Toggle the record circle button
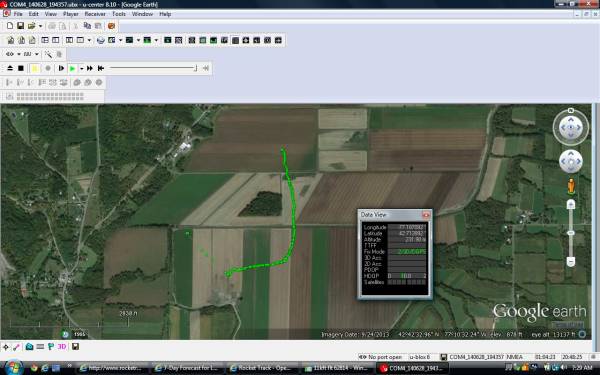 tap(48, 68)
